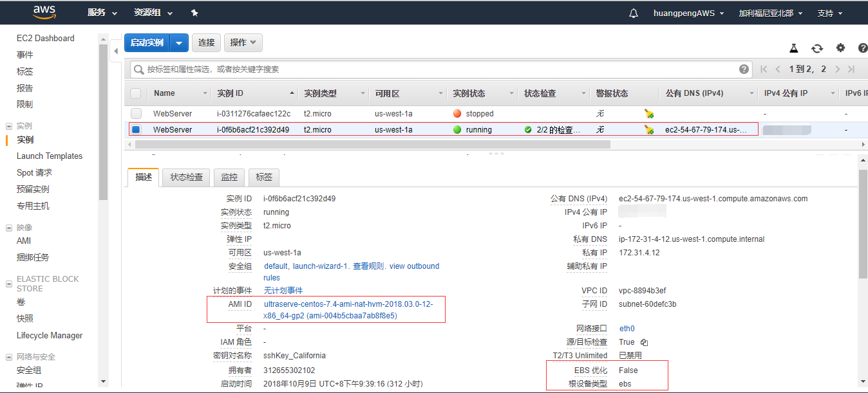Open the huangpengAWS account dropdown
This screenshot has height=393, width=868.
coord(688,13)
